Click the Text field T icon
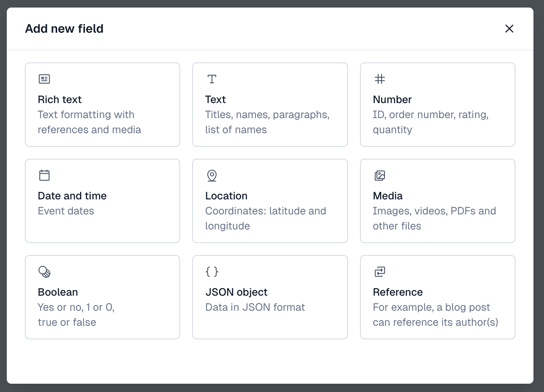Viewport: 544px width, 392px height. (x=212, y=79)
